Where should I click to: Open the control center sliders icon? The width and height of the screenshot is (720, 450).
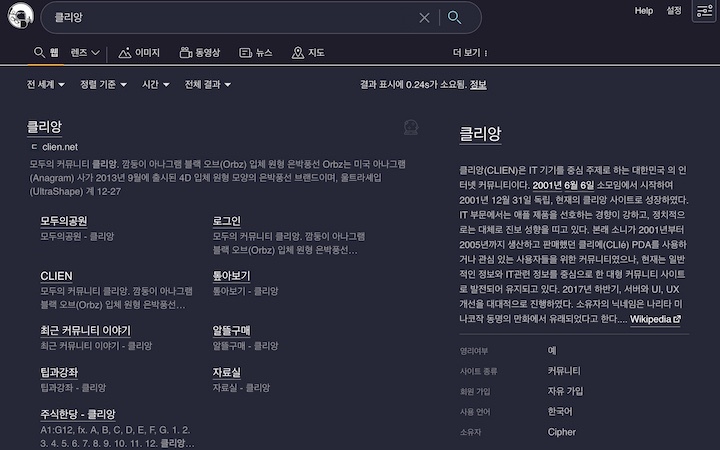704,11
